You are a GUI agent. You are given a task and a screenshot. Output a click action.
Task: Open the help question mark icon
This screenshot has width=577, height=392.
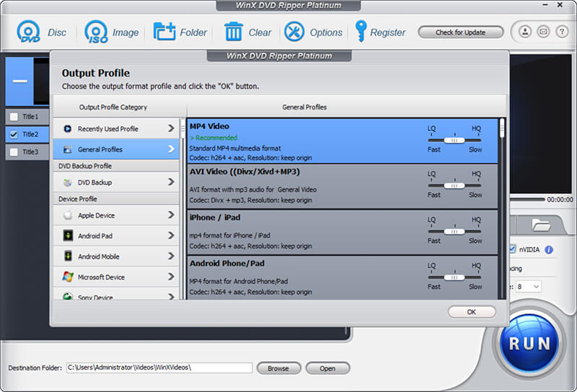562,32
